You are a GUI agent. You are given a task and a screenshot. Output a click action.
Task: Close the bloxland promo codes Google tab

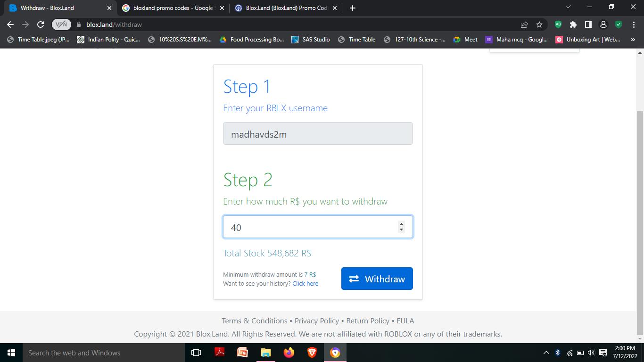point(222,8)
